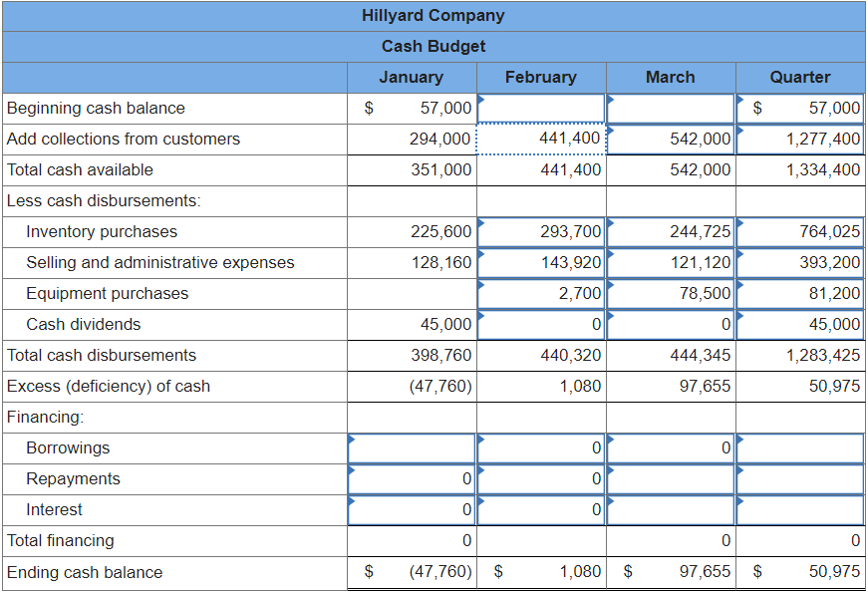Viewport: 868px width, 592px height.
Task: Click the Hillyard Company title header
Action: coord(434,15)
